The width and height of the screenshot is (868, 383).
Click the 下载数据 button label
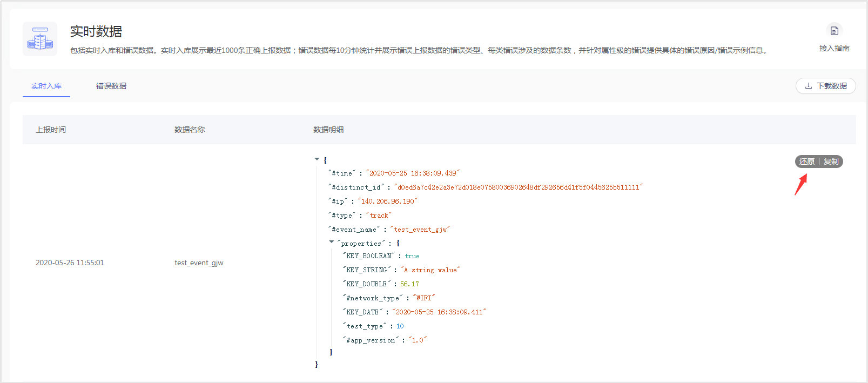click(x=832, y=86)
